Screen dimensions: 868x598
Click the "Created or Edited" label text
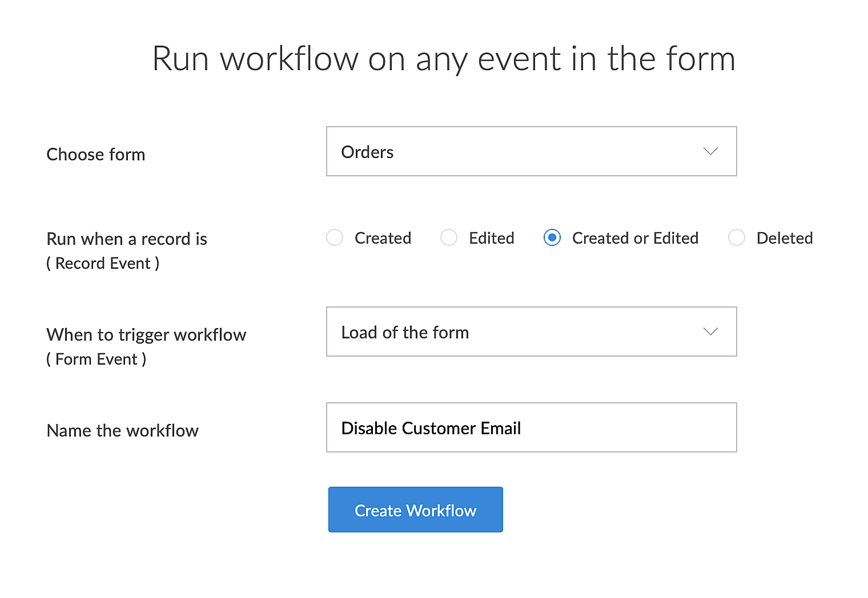[635, 238]
